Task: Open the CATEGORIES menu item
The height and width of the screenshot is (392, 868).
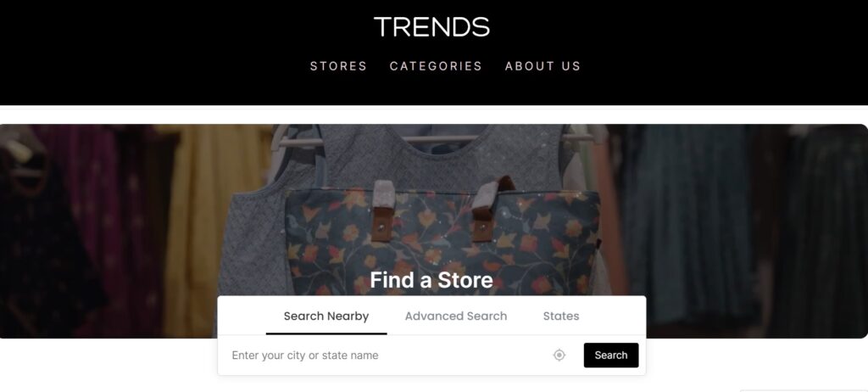Action: [436, 66]
